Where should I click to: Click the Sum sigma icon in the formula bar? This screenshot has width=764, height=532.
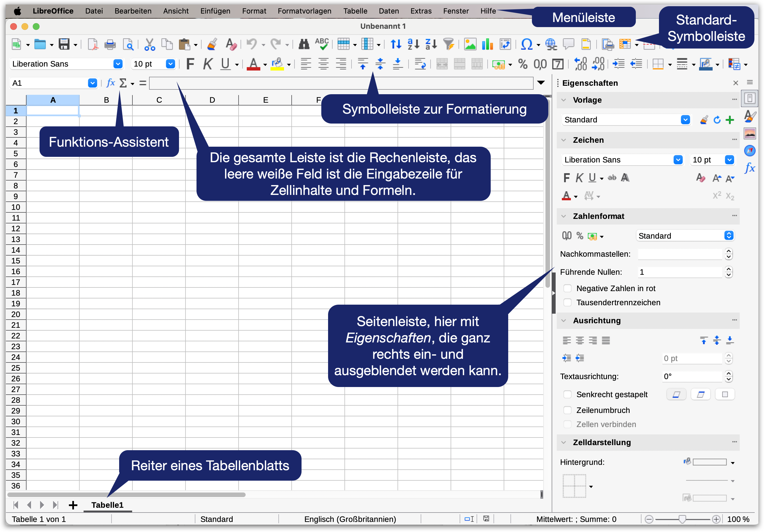point(123,83)
